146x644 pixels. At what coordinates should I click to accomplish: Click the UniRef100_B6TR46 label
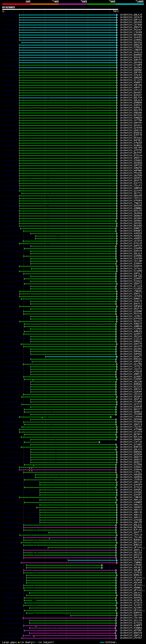[131, 527]
